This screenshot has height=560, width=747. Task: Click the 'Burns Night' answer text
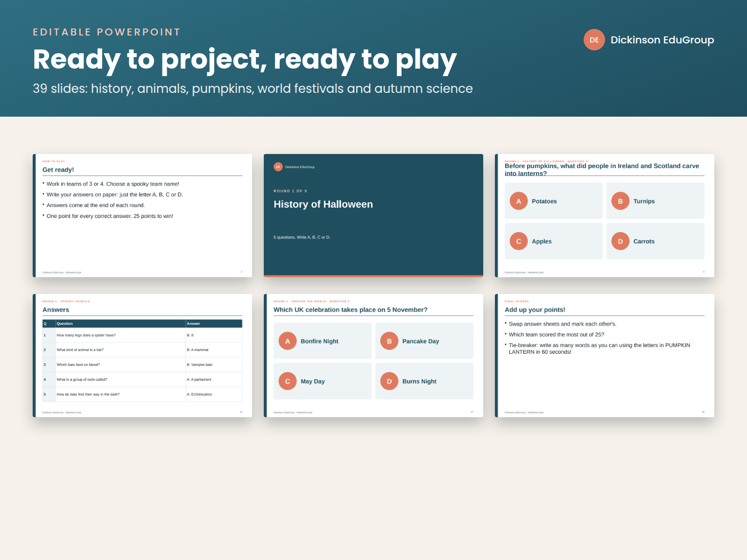[419, 381]
